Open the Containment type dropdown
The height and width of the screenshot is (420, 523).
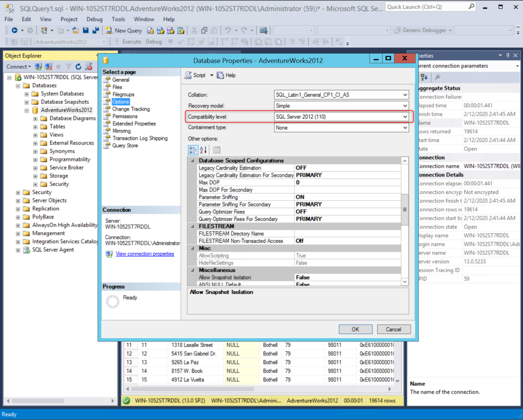pos(405,128)
